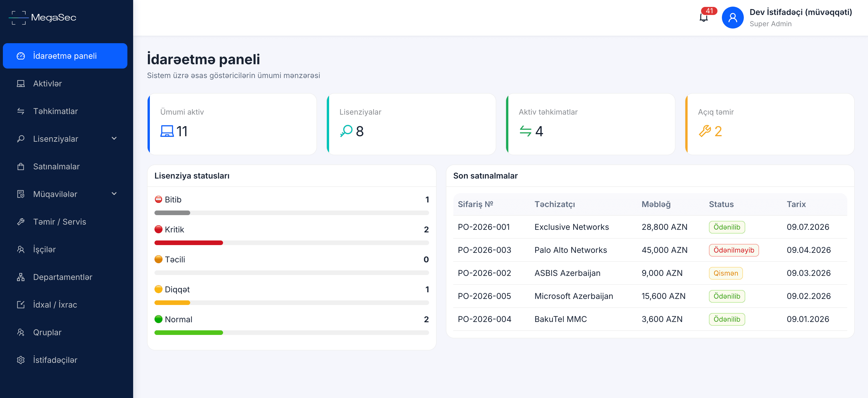Click the Normal green progress bar
This screenshot has height=398, width=868.
189,333
